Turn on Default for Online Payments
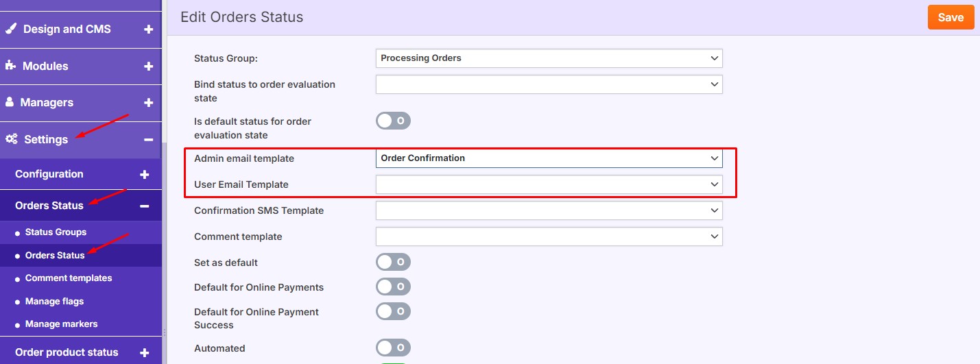Screen dimensions: 980x364 click(393, 287)
